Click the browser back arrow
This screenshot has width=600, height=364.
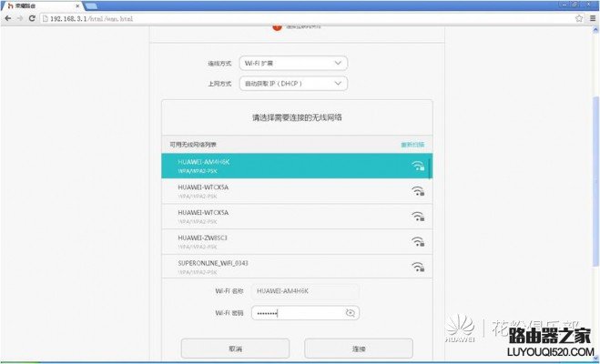(x=7, y=18)
